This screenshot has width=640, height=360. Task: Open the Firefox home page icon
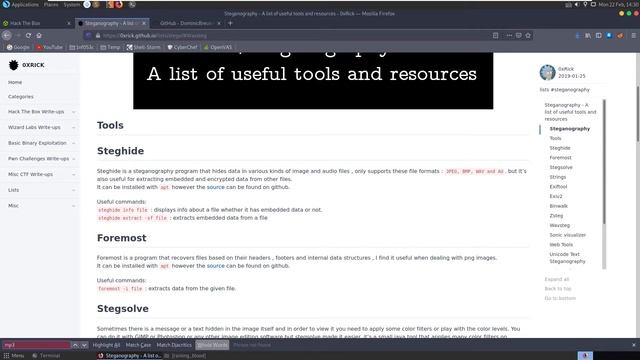(39, 36)
